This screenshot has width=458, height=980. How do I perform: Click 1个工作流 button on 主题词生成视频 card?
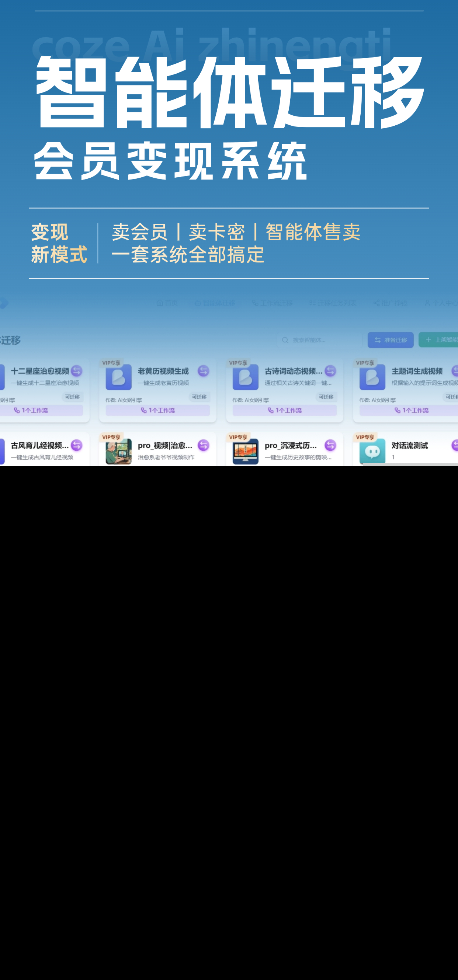click(409, 410)
